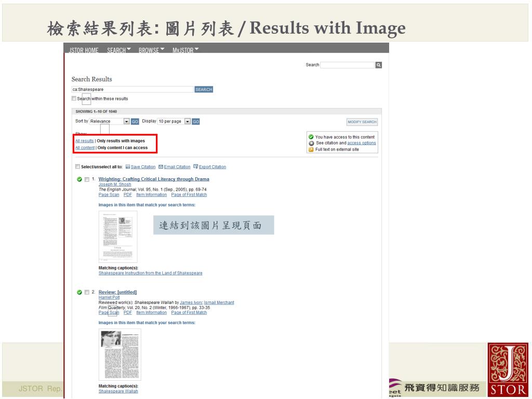Open PDF link for result 2
This screenshot has width=532, height=399.
tap(128, 312)
